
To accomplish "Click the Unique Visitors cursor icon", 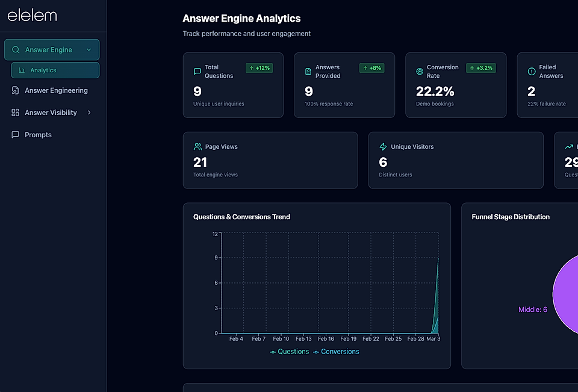I will 384,146.
